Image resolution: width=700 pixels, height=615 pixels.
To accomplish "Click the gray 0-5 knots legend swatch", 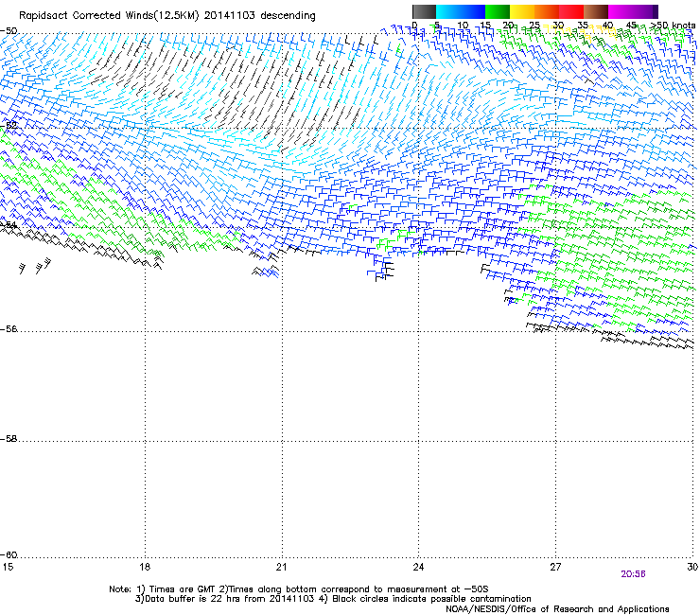I will pos(424,11).
